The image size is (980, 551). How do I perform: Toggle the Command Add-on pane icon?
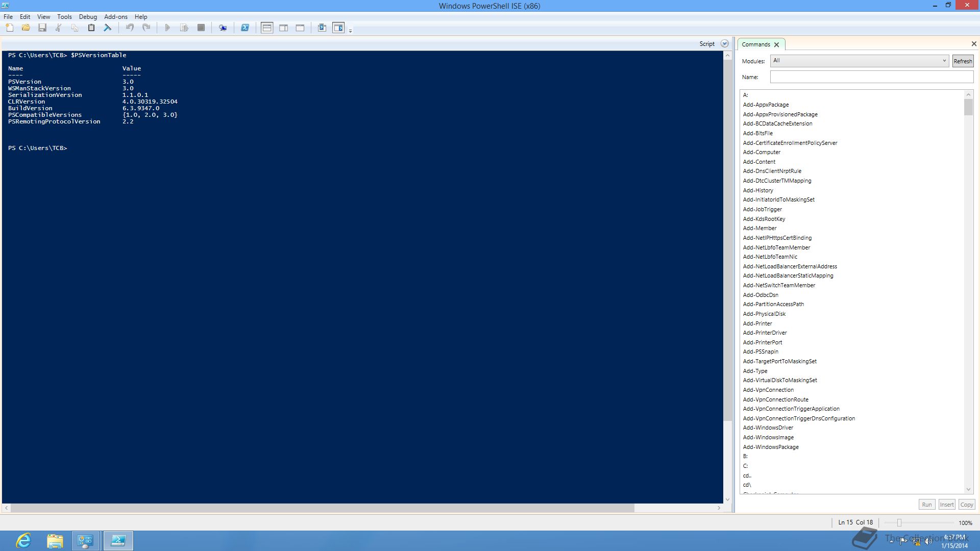coord(338,28)
